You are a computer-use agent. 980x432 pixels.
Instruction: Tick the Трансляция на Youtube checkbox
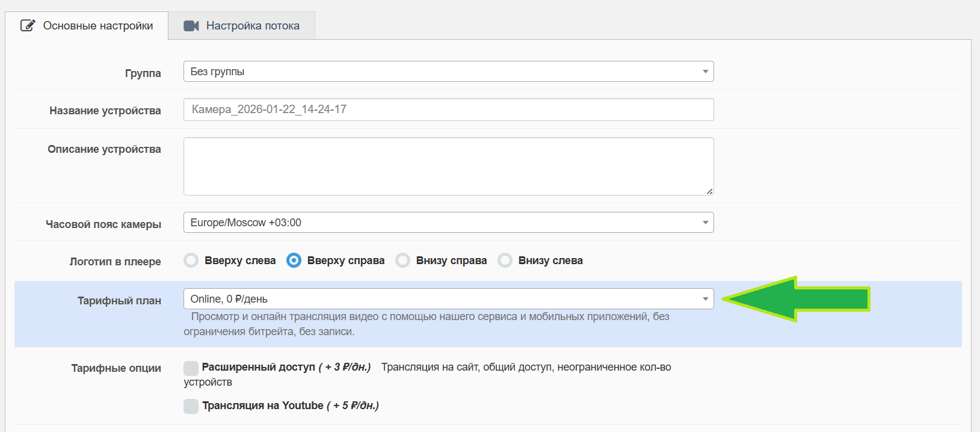191,406
